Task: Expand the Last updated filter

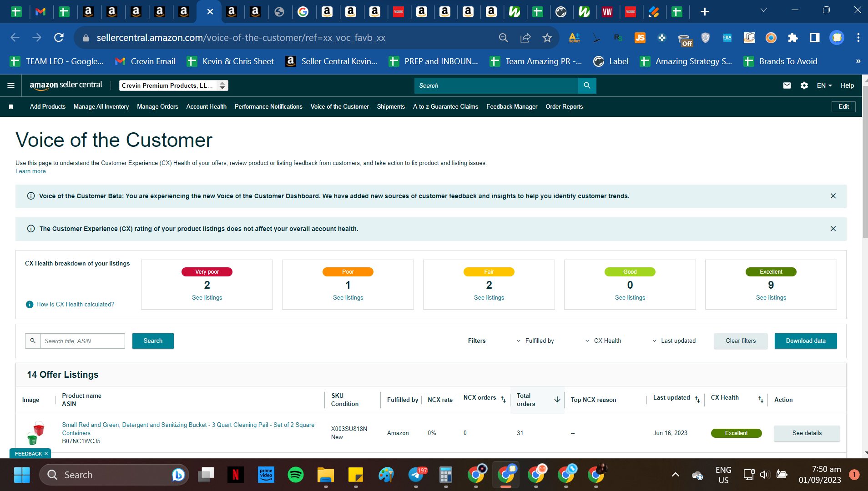Action: [x=674, y=341]
